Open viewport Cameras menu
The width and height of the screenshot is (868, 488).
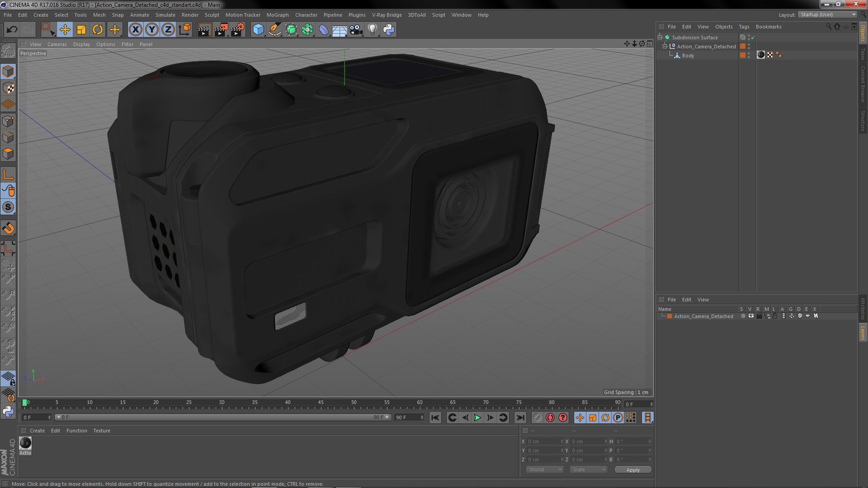click(x=57, y=44)
